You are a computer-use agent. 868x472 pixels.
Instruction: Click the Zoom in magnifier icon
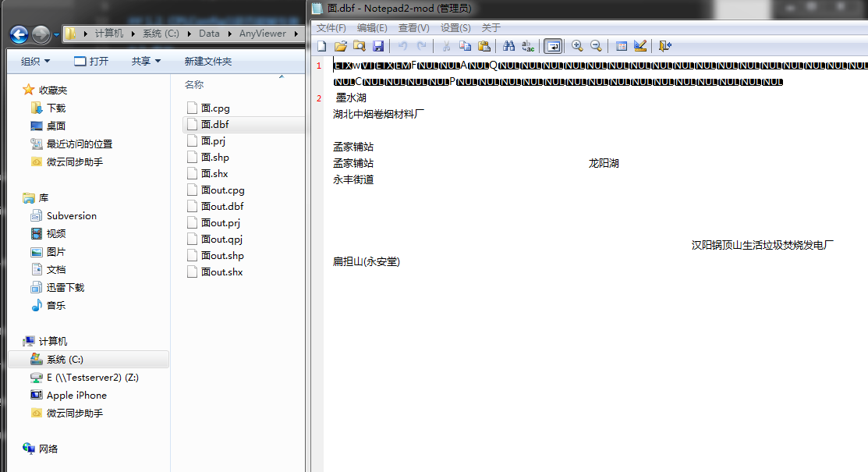point(577,46)
